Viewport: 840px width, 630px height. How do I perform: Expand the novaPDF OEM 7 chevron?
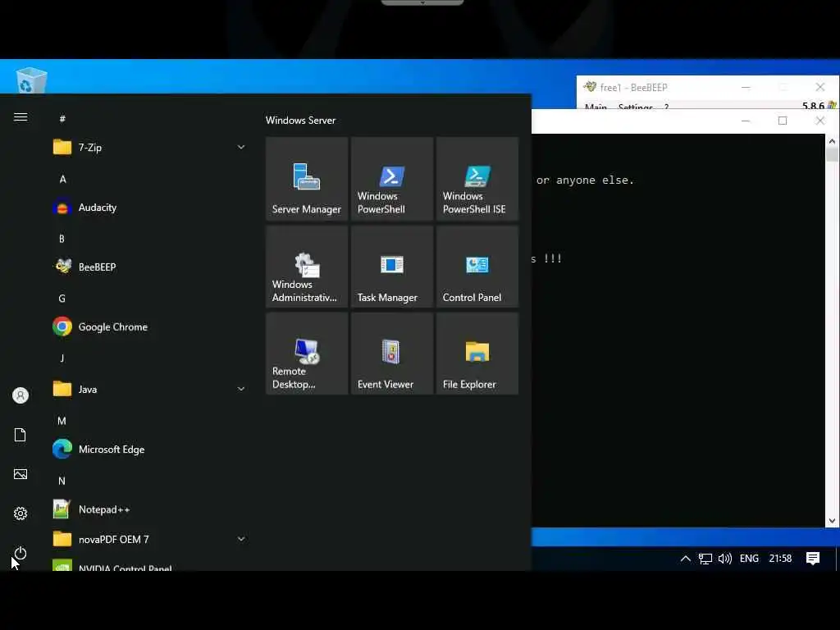point(241,539)
